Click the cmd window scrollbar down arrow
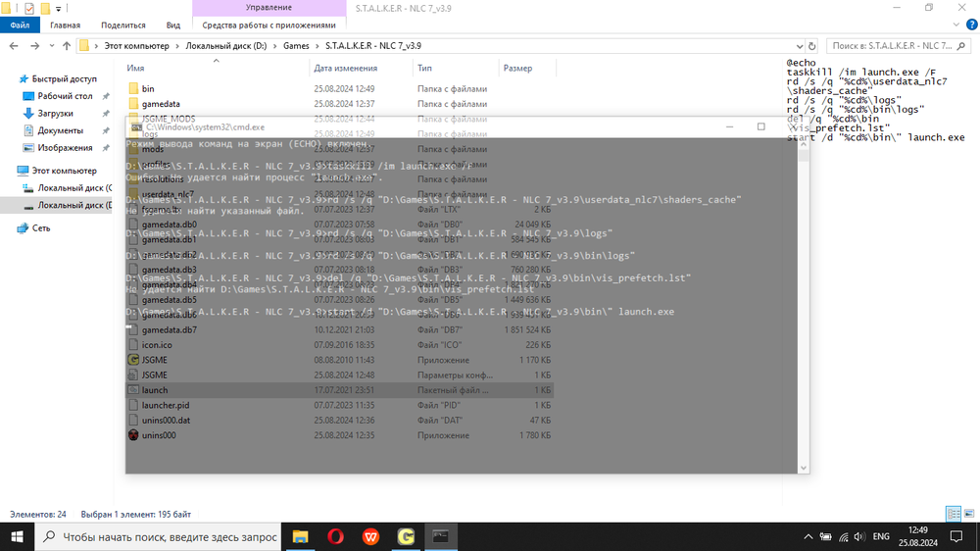The image size is (980, 551). pyautogui.click(x=804, y=468)
